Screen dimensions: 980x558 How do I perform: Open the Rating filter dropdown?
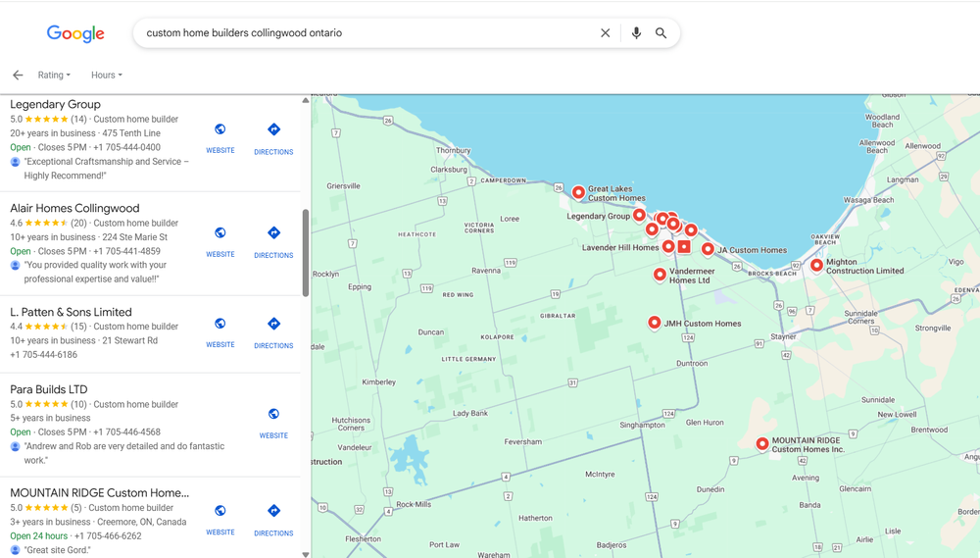point(54,76)
